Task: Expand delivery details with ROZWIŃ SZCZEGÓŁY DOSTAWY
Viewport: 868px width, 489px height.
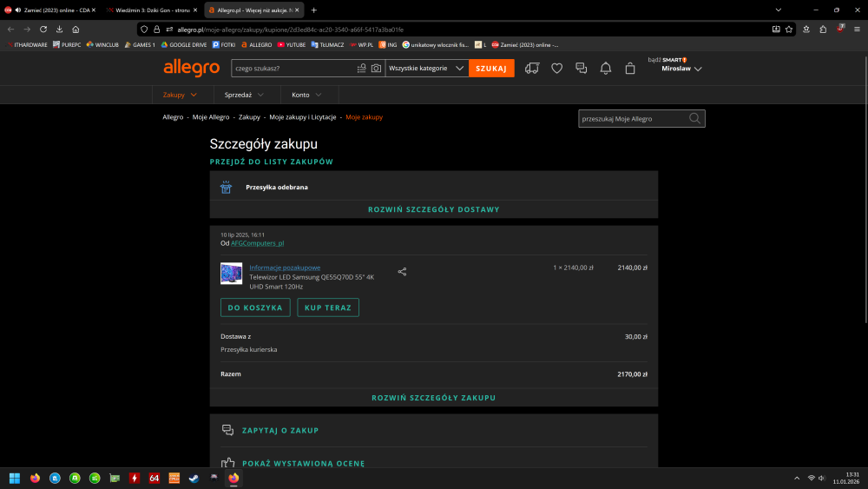Action: point(433,209)
